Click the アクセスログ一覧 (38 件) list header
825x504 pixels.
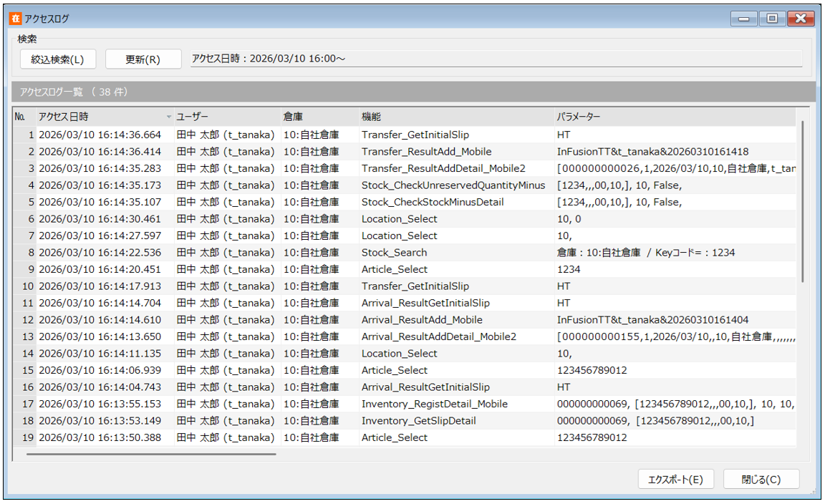coord(413,92)
